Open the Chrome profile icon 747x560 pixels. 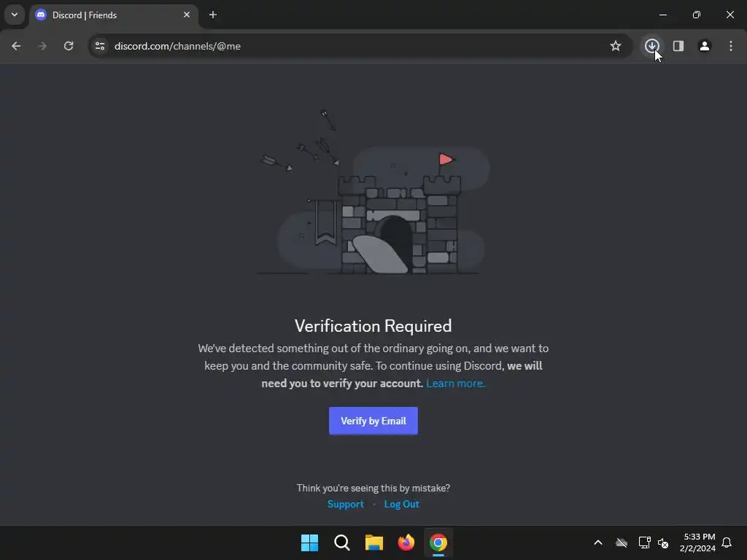(704, 46)
